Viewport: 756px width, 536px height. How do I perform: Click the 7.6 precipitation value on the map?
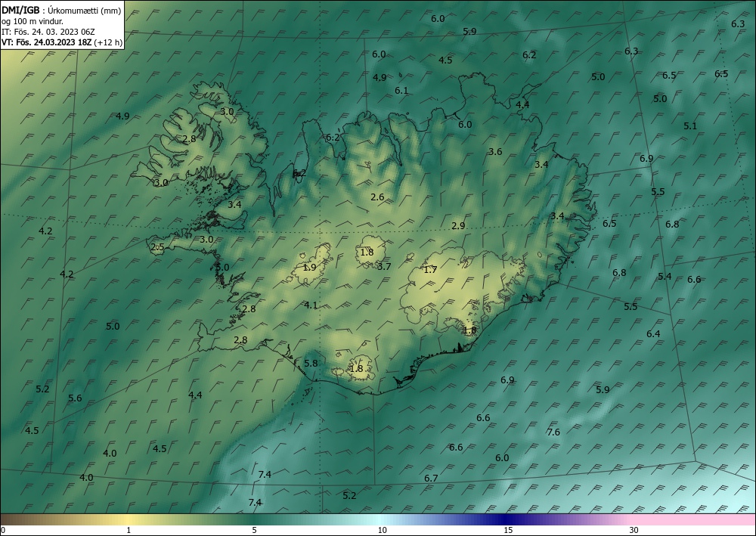tap(553, 432)
